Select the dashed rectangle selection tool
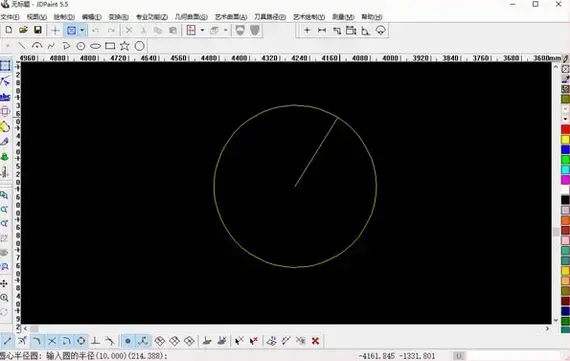570x361 pixels. coord(5,66)
